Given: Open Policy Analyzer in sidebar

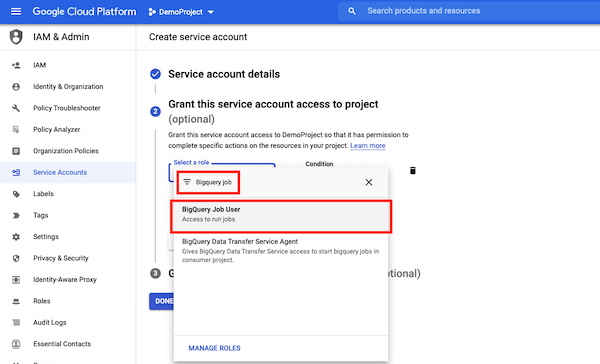Looking at the screenshot, I should (57, 129).
